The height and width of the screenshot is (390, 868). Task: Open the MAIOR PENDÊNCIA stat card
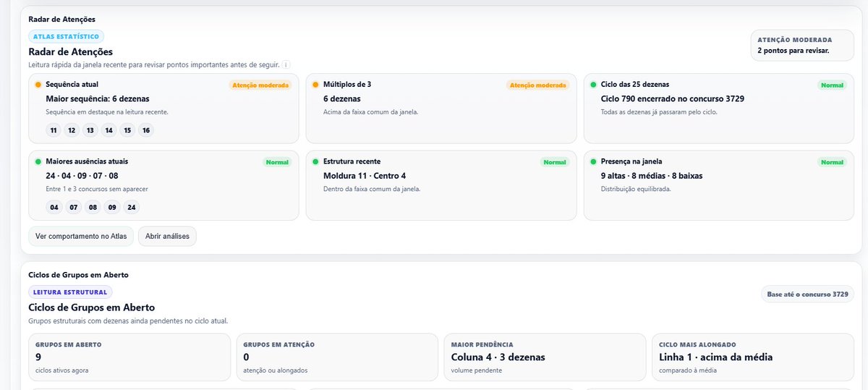pos(545,357)
